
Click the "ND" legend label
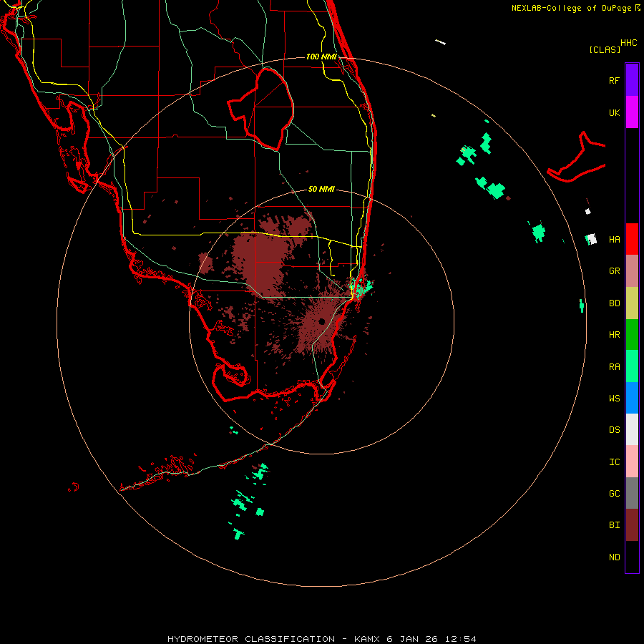pyautogui.click(x=614, y=557)
